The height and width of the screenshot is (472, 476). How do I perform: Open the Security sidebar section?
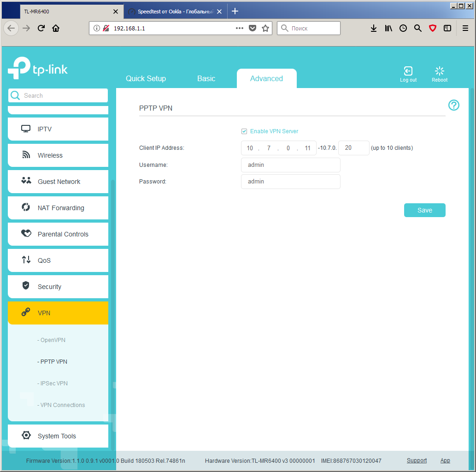coord(58,286)
